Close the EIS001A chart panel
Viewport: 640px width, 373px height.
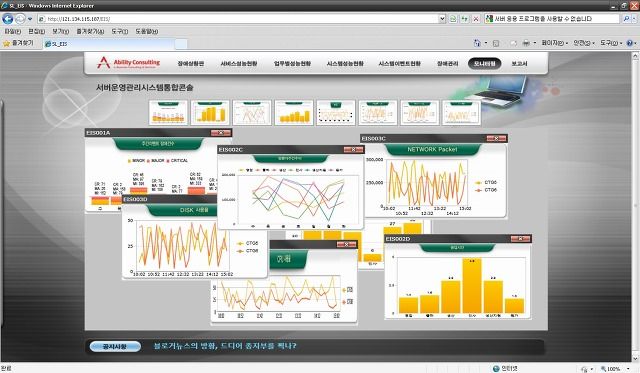[x=221, y=133]
